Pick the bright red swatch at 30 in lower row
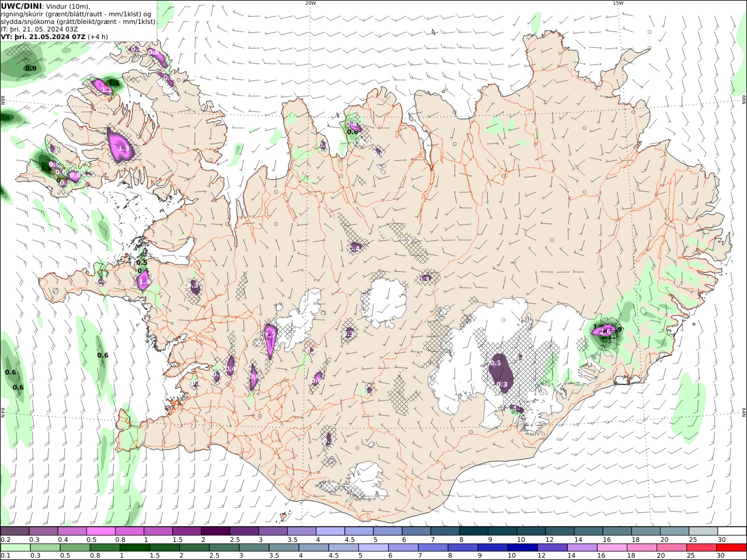The height and width of the screenshot is (560, 747). (x=731, y=548)
